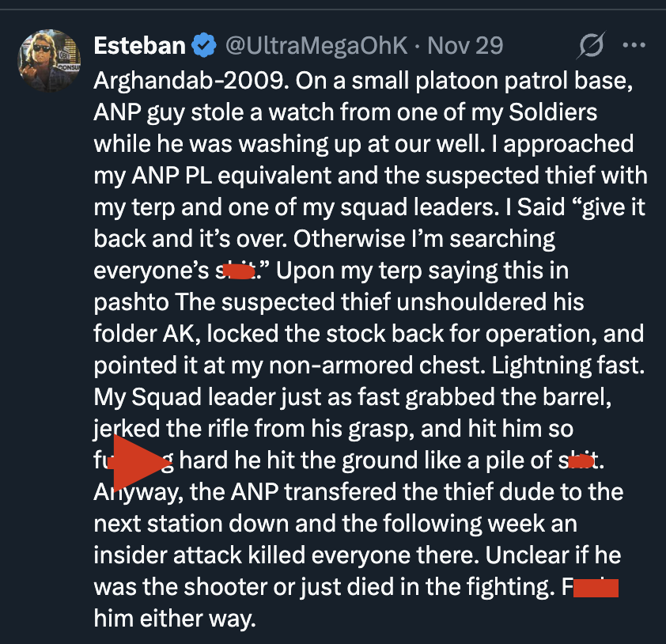Open the Nov 29 timestamp link
This screenshot has height=644, width=666.
coord(465,46)
